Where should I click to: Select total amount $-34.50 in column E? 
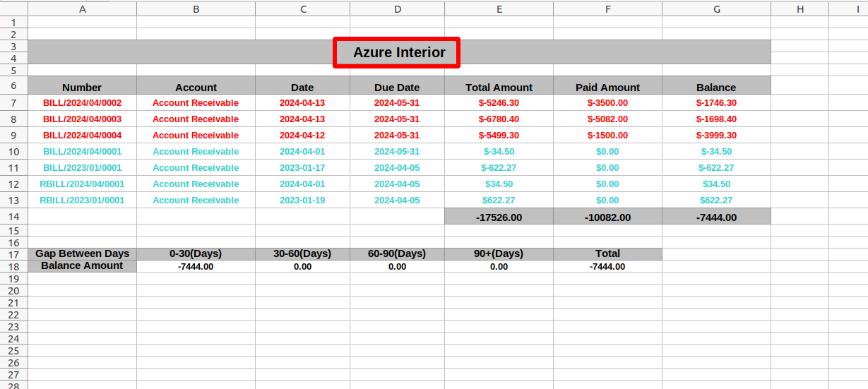click(x=499, y=152)
